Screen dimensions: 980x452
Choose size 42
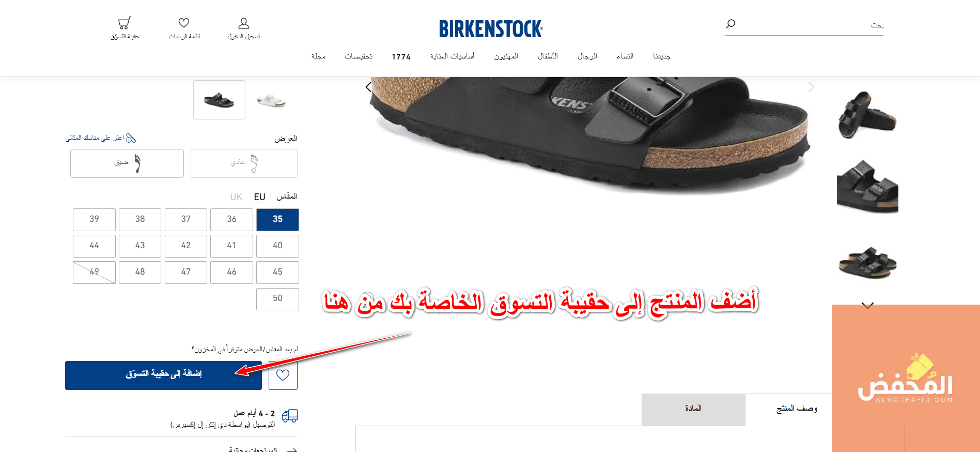[x=186, y=246]
